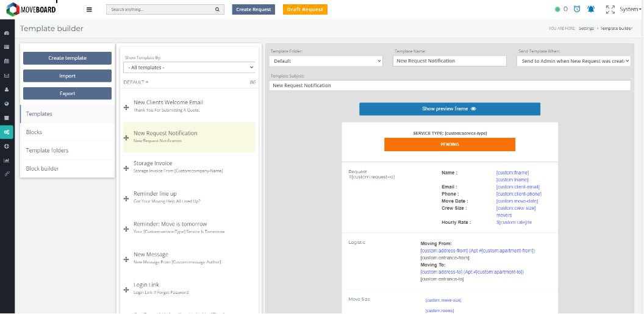Click the search magnifier icon
Image resolution: width=644 pixels, height=314 pixels.
tap(218, 10)
